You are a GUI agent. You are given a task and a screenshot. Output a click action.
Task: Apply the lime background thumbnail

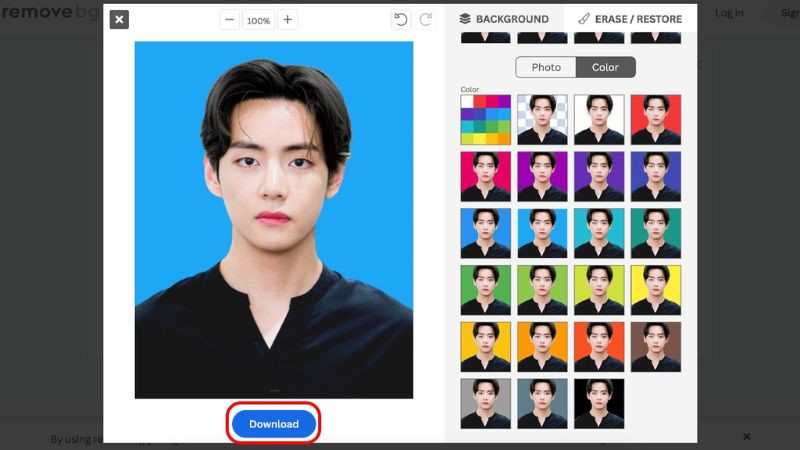click(599, 290)
